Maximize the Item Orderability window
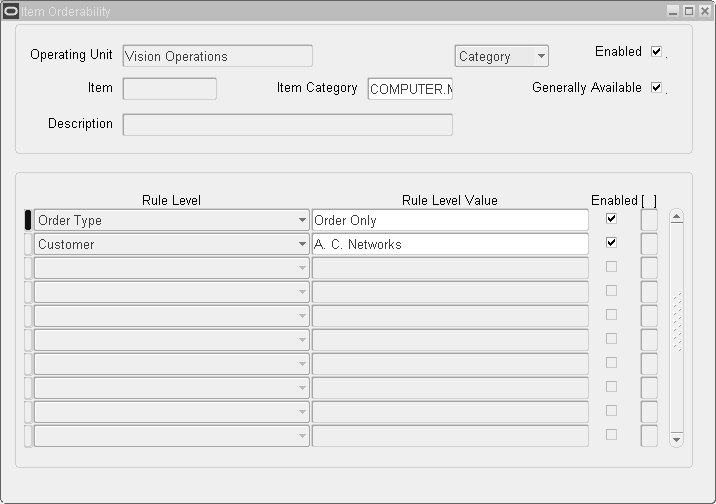 [x=689, y=10]
